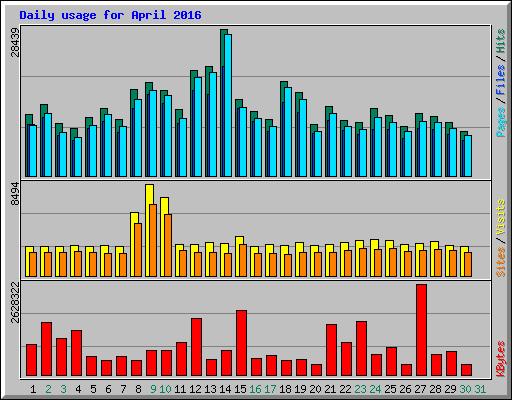The height and width of the screenshot is (400, 512).
Task: Click day 22 on the x-axis
Action: [345, 389]
